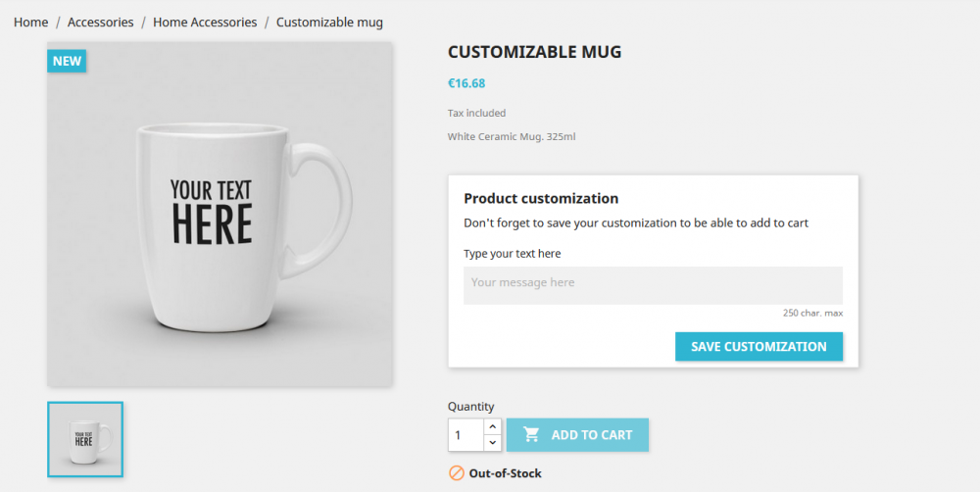
Task: Click the Add to Cart button label
Action: 592,435
